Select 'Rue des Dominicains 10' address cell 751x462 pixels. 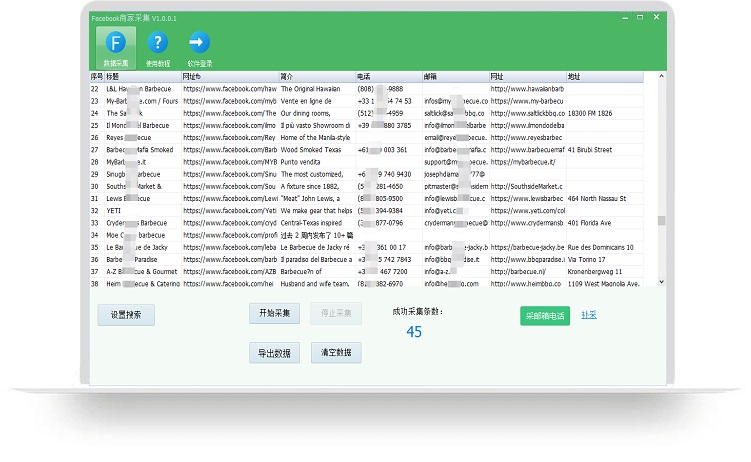pyautogui.click(x=605, y=248)
